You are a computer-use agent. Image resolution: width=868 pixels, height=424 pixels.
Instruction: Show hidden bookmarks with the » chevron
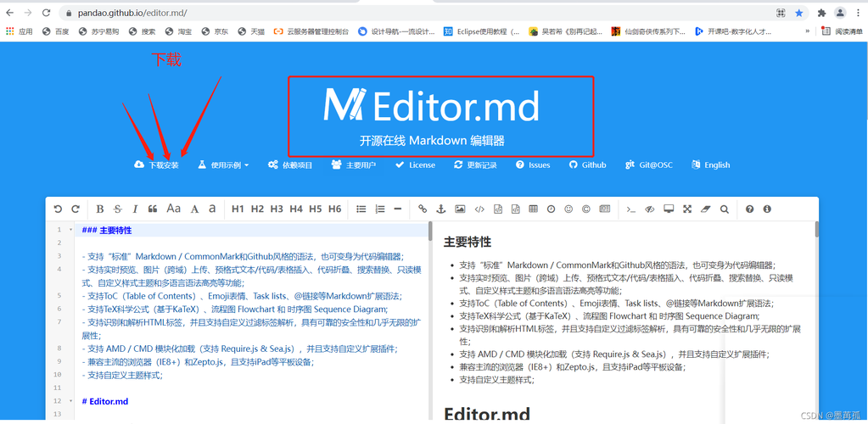point(808,31)
